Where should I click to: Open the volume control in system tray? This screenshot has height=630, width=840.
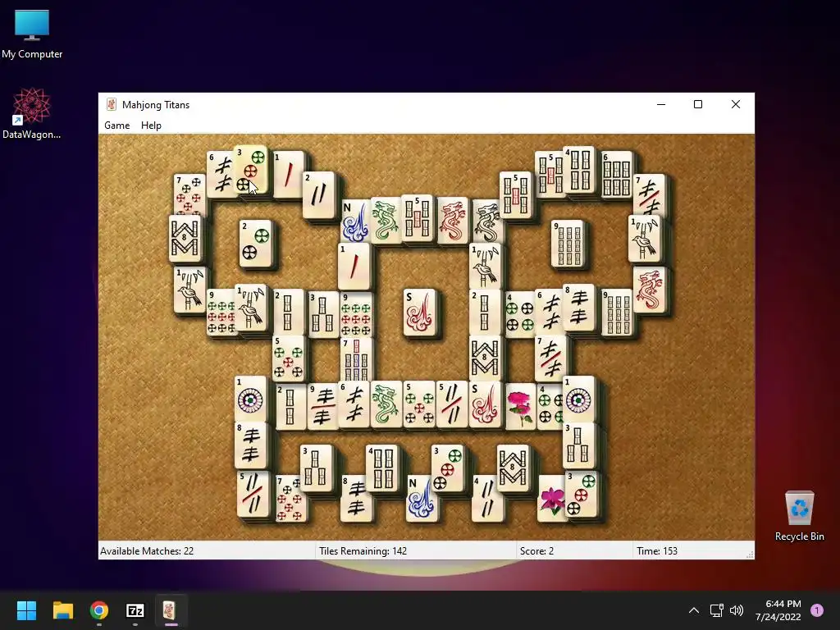pyautogui.click(x=737, y=610)
